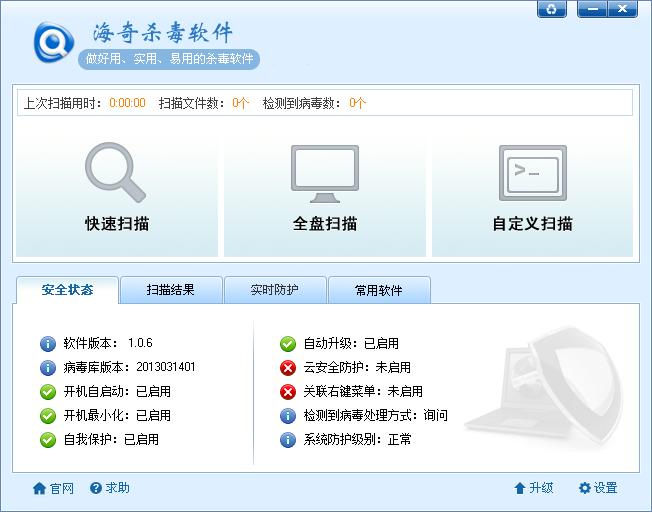Screen dimensions: 652x512
Task: Open 官网 via the home icon
Action: (40, 488)
